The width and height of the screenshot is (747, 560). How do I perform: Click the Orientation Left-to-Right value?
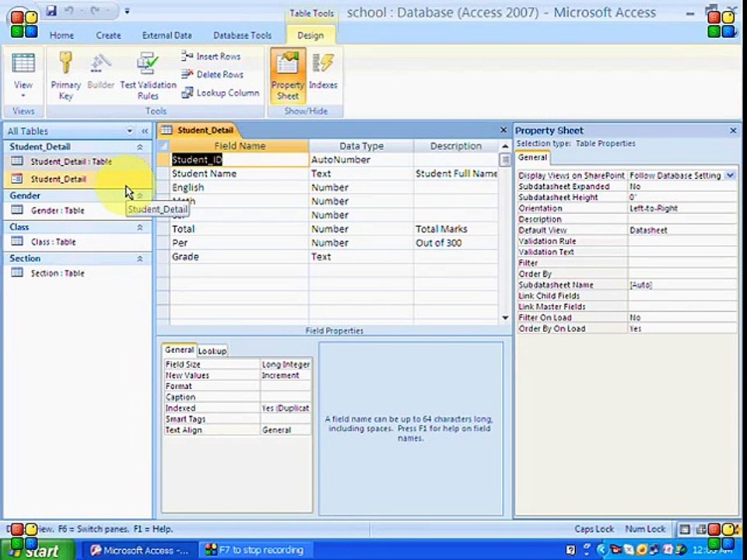pos(682,208)
